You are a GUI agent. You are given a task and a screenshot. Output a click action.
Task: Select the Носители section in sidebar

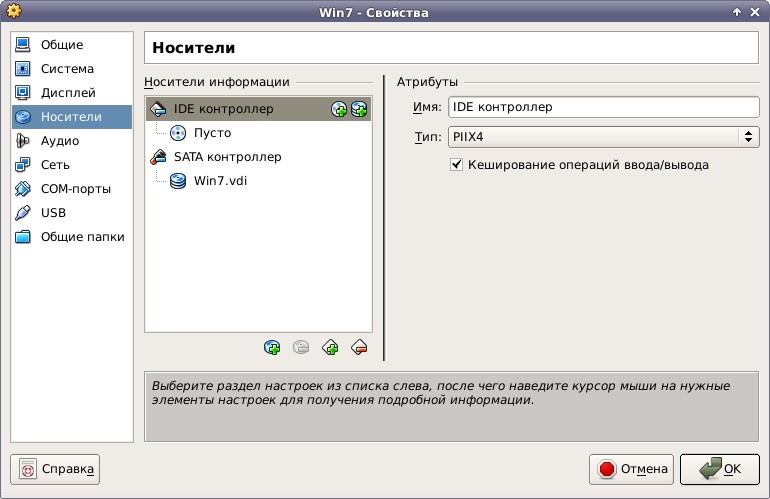tap(72, 117)
